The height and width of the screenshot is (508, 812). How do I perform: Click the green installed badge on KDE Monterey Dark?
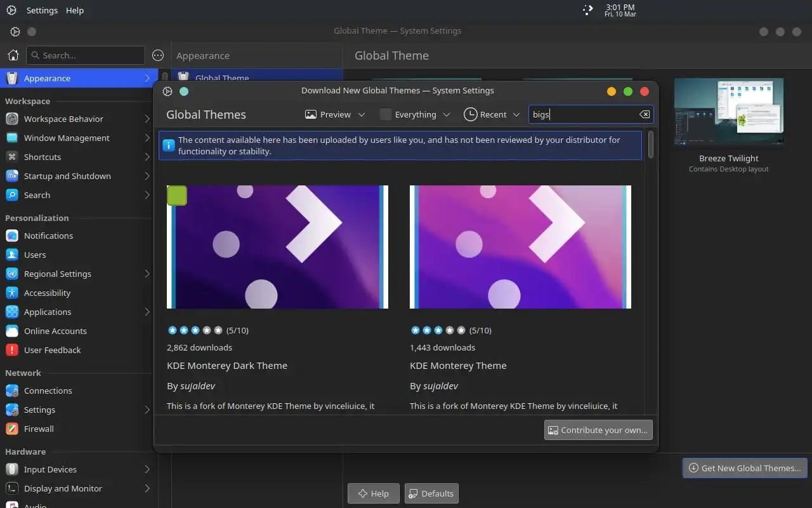coord(177,196)
